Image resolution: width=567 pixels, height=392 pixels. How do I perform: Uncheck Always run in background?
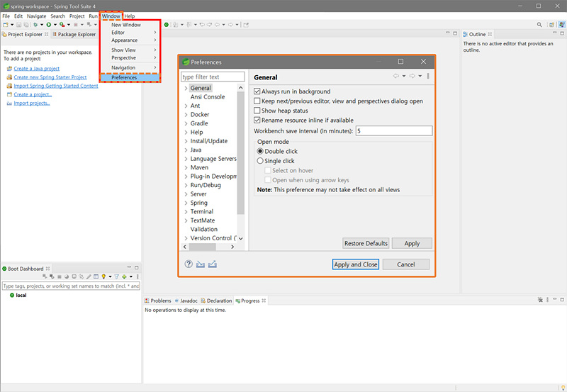[x=257, y=91]
